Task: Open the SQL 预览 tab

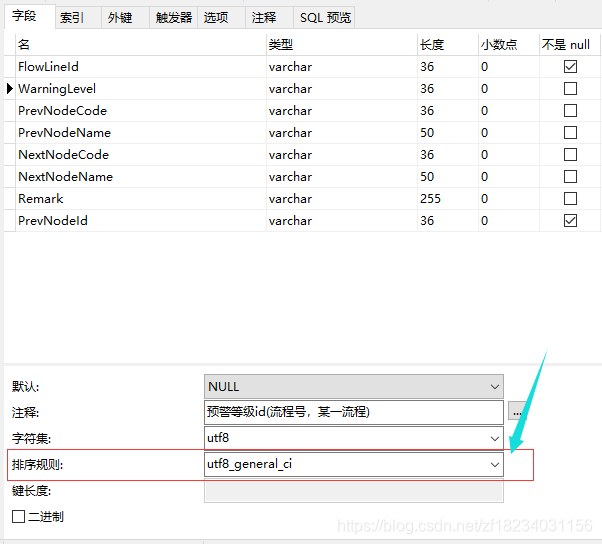Action: pos(324,18)
